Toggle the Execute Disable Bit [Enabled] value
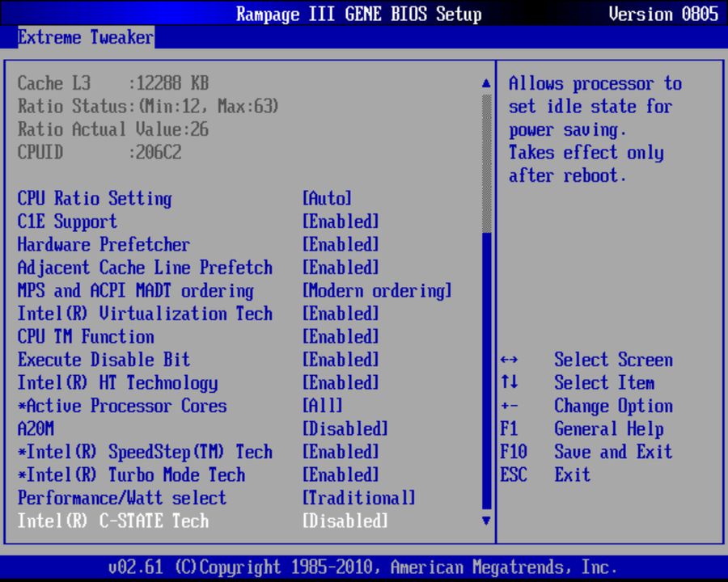The width and height of the screenshot is (728, 582). coord(341,360)
